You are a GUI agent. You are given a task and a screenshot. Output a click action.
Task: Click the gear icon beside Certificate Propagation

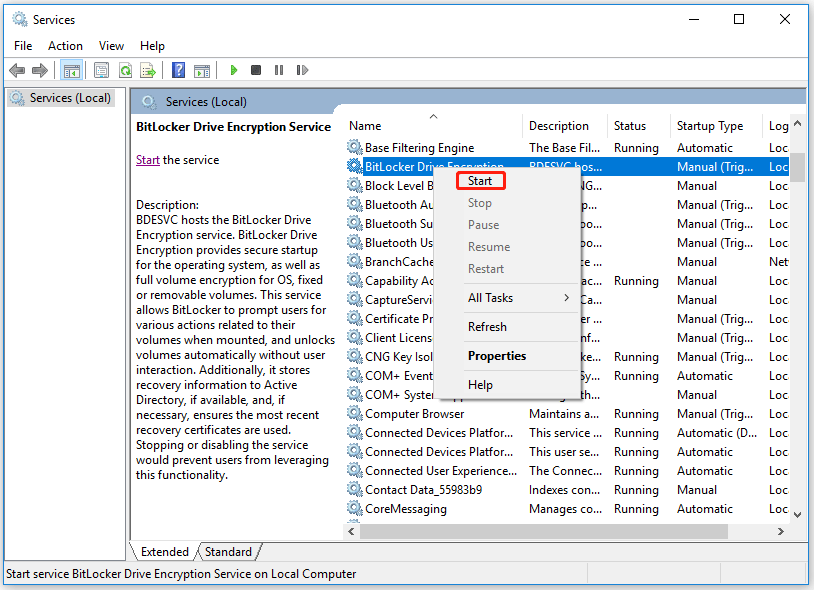[355, 319]
